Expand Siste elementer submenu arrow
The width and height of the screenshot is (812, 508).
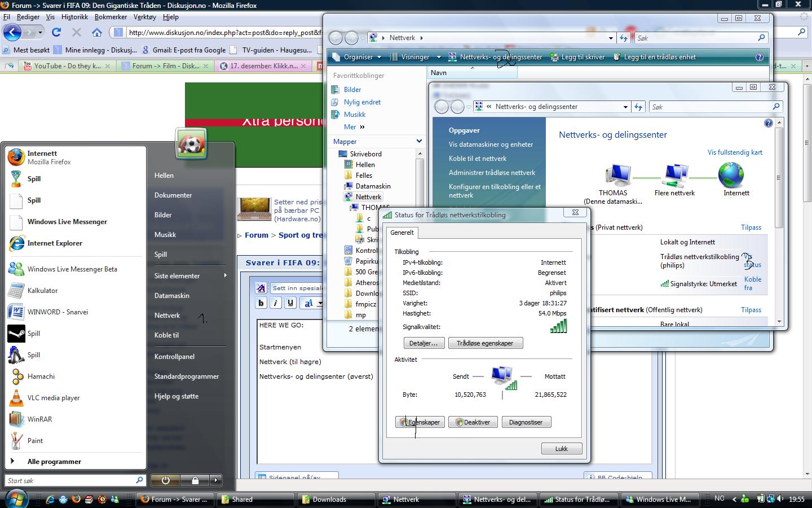tap(225, 275)
